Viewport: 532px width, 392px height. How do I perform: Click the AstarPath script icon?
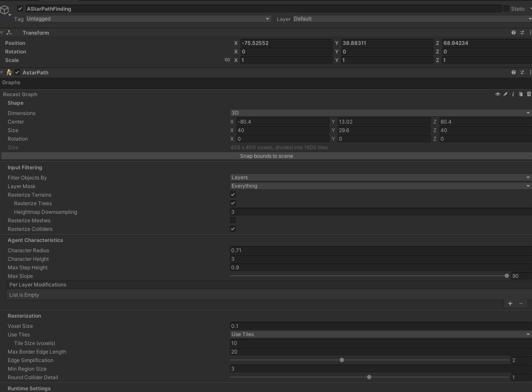click(x=9, y=72)
